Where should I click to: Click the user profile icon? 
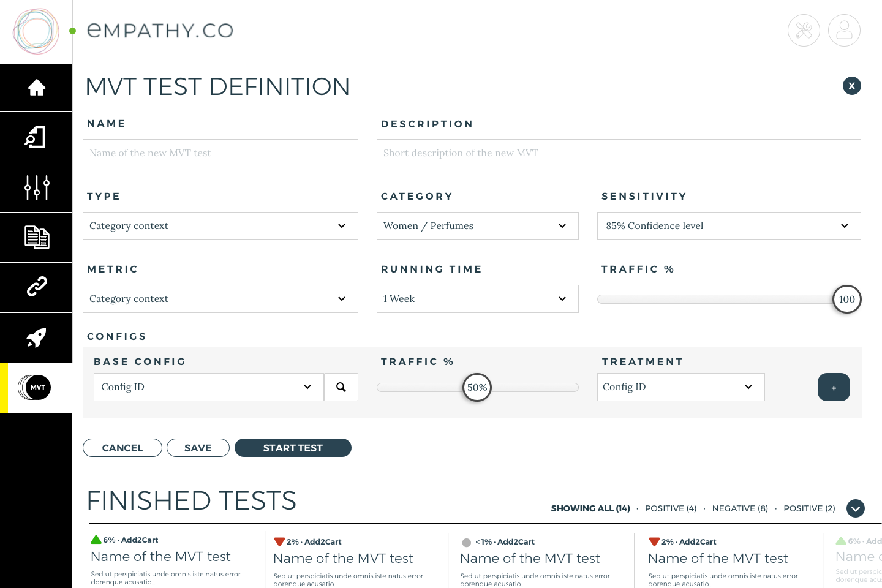(x=844, y=31)
